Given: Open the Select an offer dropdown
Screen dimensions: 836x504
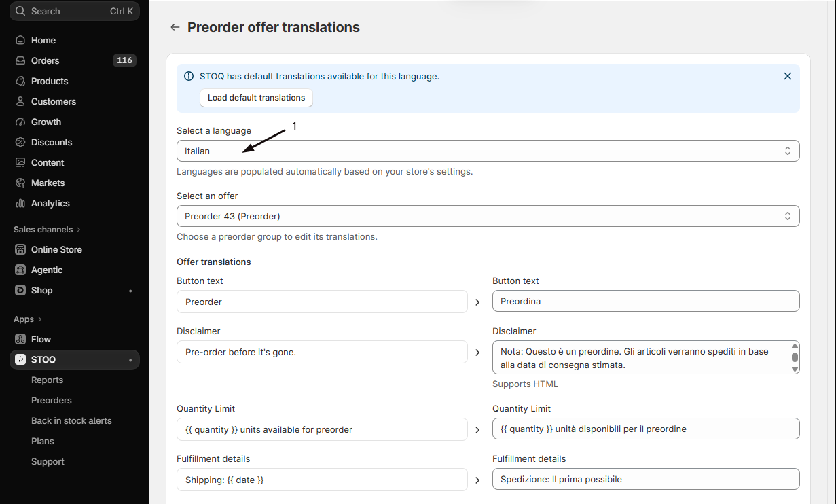Looking at the screenshot, I should [488, 216].
